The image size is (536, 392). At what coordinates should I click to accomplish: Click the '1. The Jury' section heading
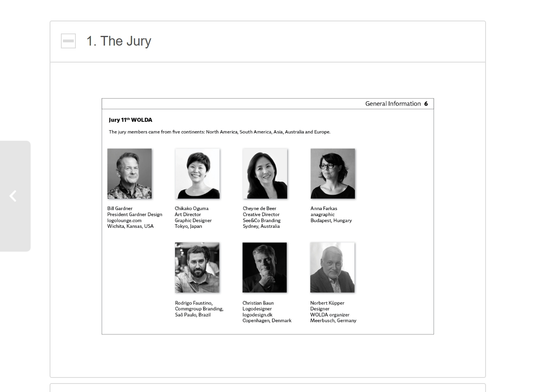pos(119,41)
